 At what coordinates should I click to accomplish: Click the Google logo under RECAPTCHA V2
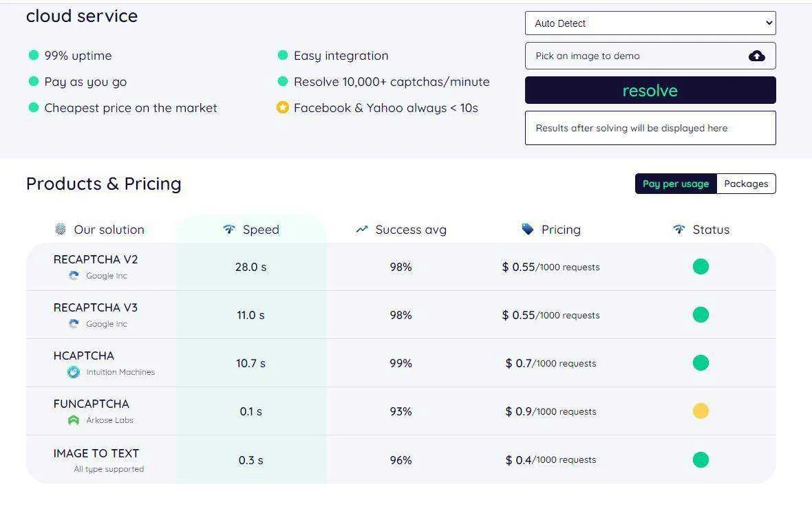[x=74, y=276]
